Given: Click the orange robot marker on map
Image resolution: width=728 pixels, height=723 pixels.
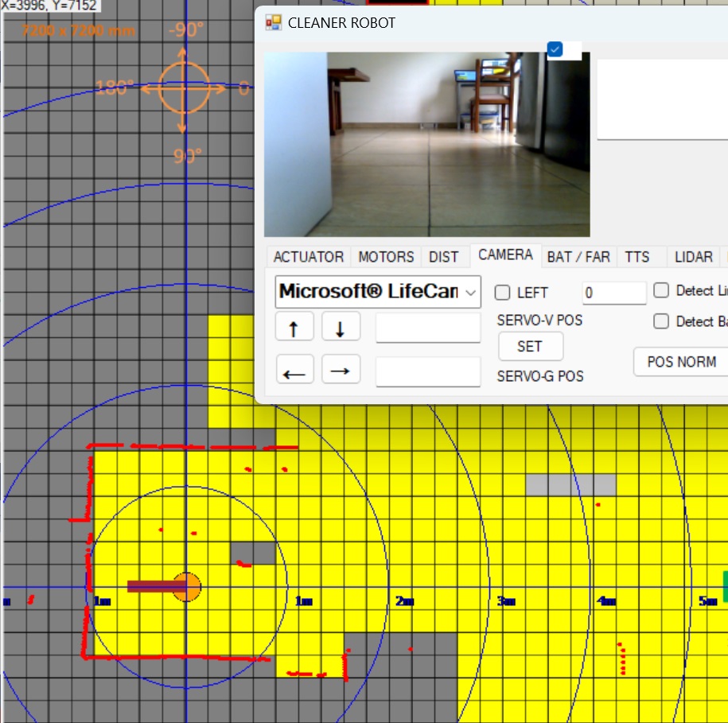Looking at the screenshot, I should 187,586.
